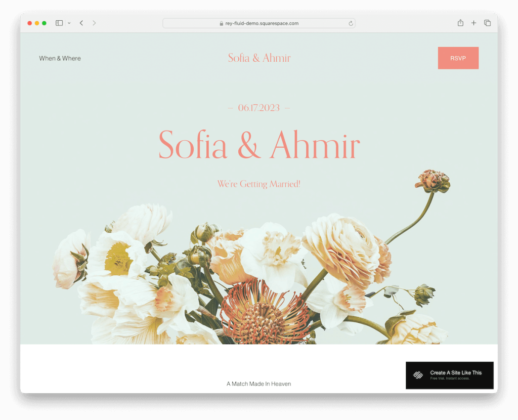518x420 pixels.
Task: Click the A Match Made In Heaven text
Action: [x=258, y=384]
